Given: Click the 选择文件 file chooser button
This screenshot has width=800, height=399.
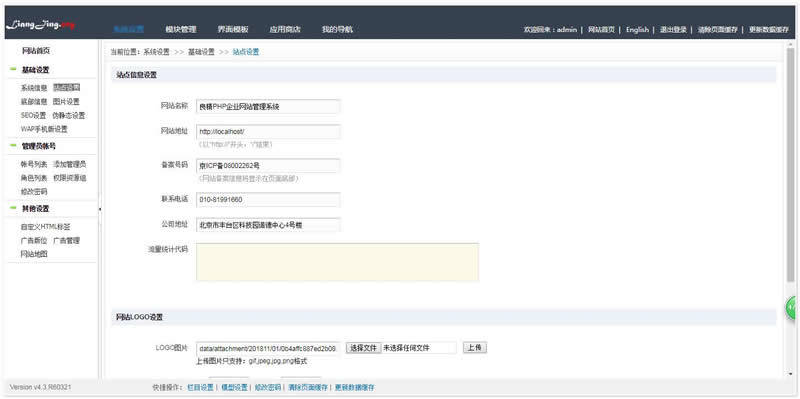Looking at the screenshot, I should pyautogui.click(x=363, y=348).
